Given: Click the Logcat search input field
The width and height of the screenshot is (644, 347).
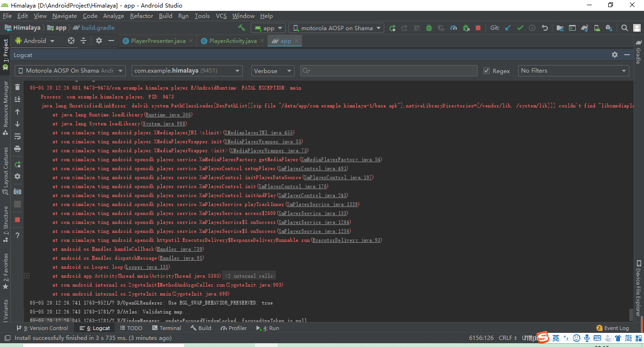Looking at the screenshot, I should coord(388,71).
